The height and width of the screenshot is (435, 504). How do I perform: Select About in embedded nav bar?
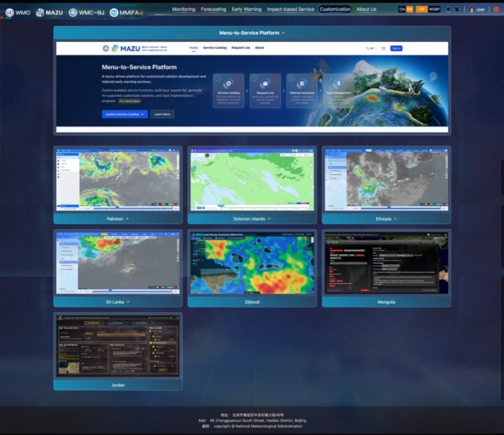click(x=259, y=48)
